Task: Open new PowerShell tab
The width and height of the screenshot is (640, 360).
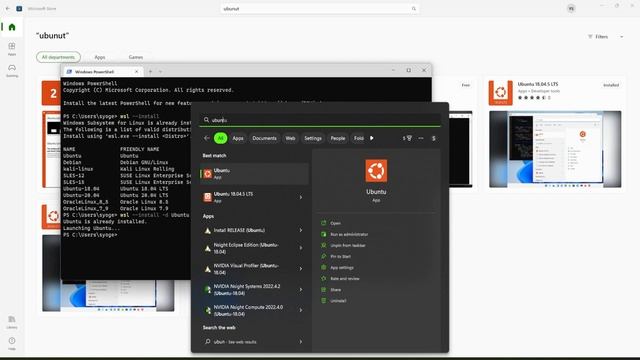Action: (150, 72)
